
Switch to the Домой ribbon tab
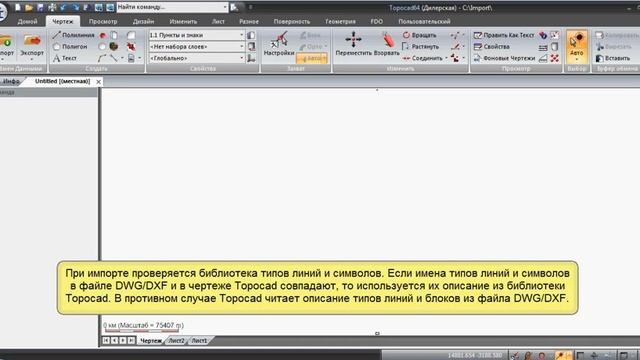(x=27, y=21)
